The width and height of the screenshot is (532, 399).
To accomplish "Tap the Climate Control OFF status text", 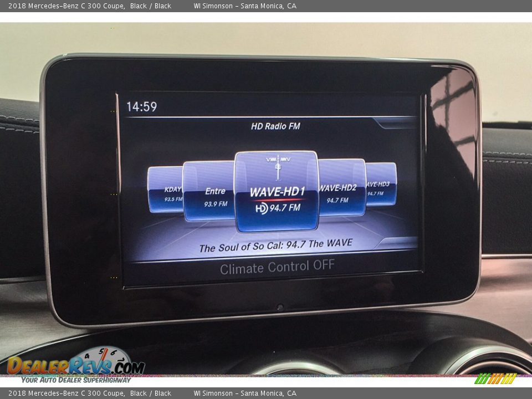I will [277, 267].
